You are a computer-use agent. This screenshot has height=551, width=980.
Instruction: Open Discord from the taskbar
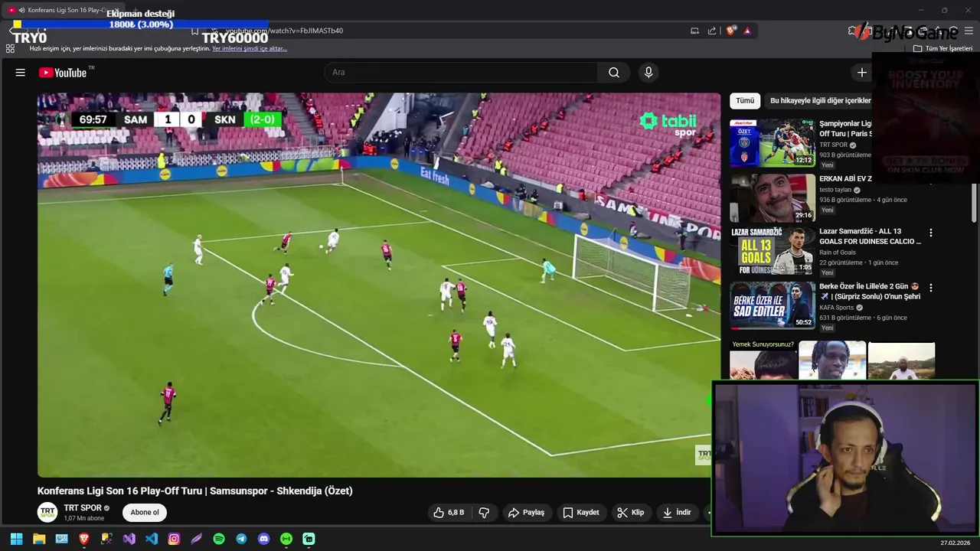(x=264, y=539)
